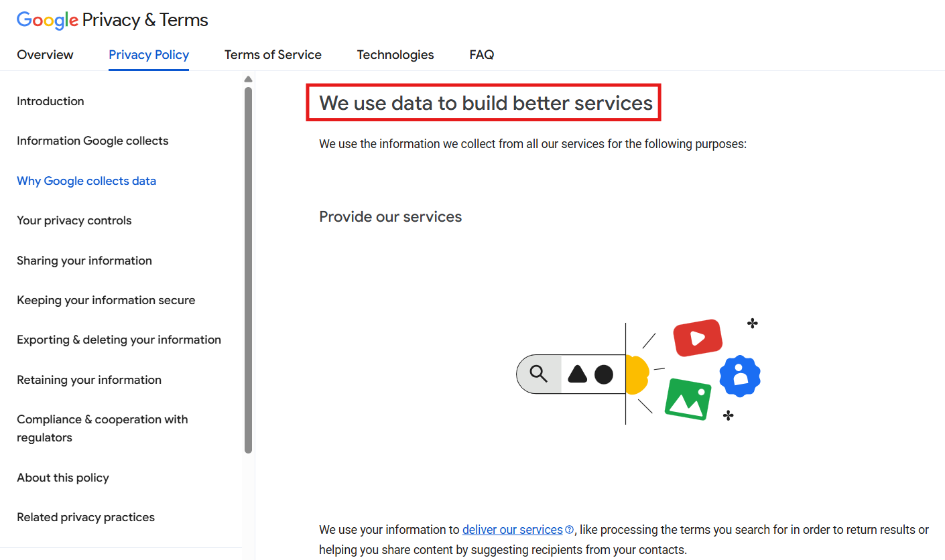Click the Privacy Policy tab
The height and width of the screenshot is (560, 945).
pyautogui.click(x=148, y=54)
